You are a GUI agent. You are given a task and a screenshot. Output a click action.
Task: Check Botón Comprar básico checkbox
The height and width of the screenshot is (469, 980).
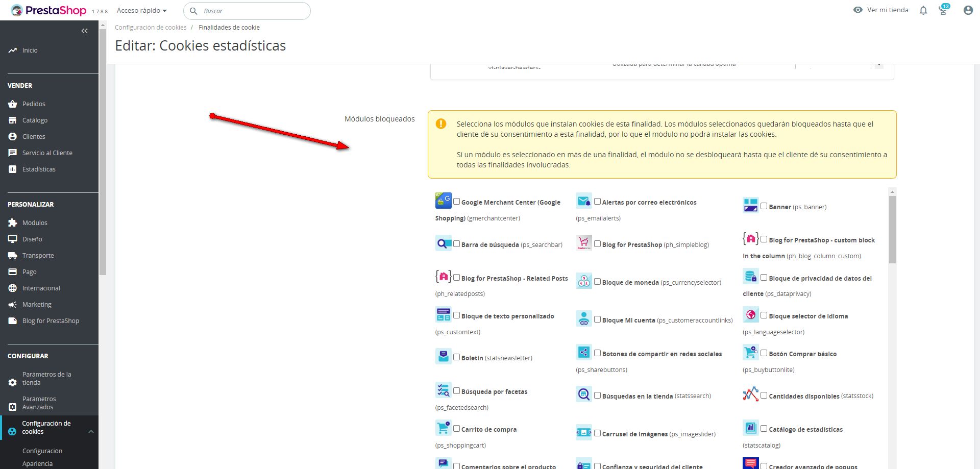[764, 353]
